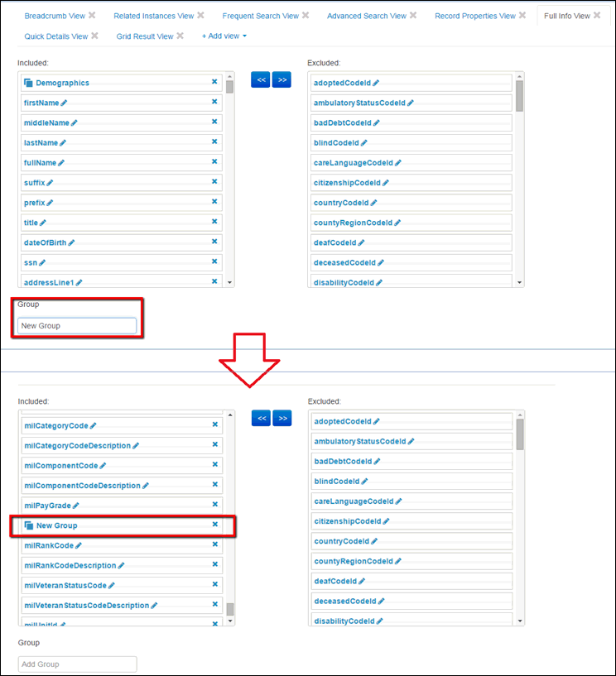The width and height of the screenshot is (616, 676).
Task: Click the edit pencil next to dateOfBirth
Action: tap(72, 242)
